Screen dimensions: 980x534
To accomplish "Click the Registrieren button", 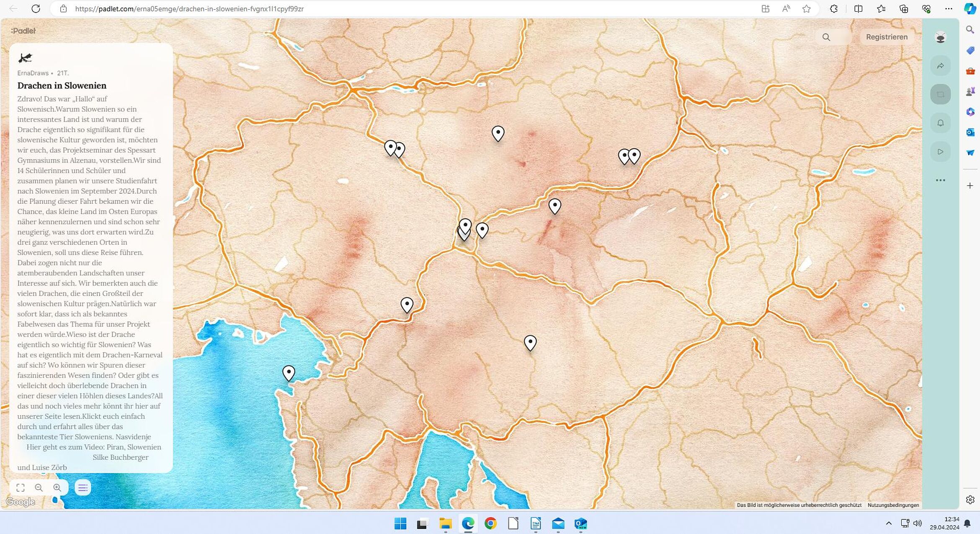I will [x=887, y=37].
